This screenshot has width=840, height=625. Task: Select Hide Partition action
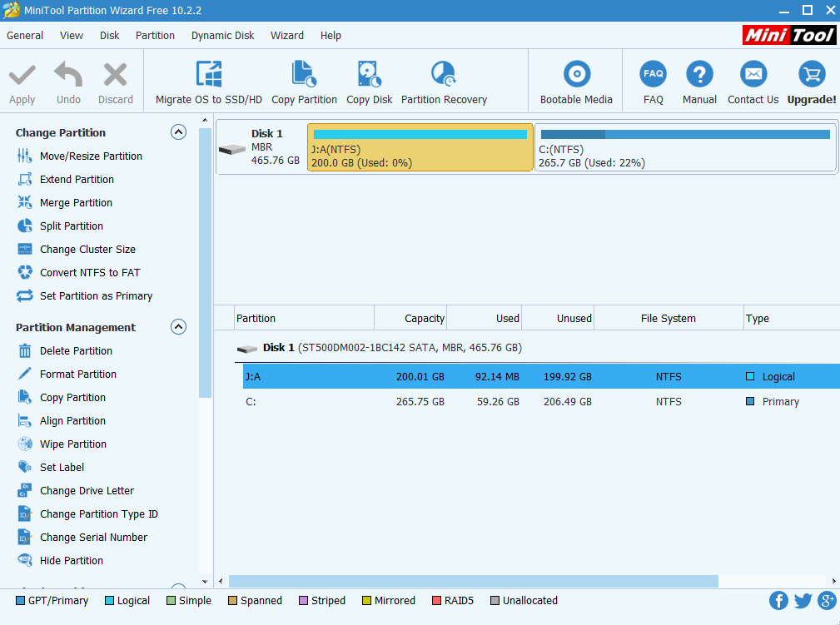pos(60,560)
